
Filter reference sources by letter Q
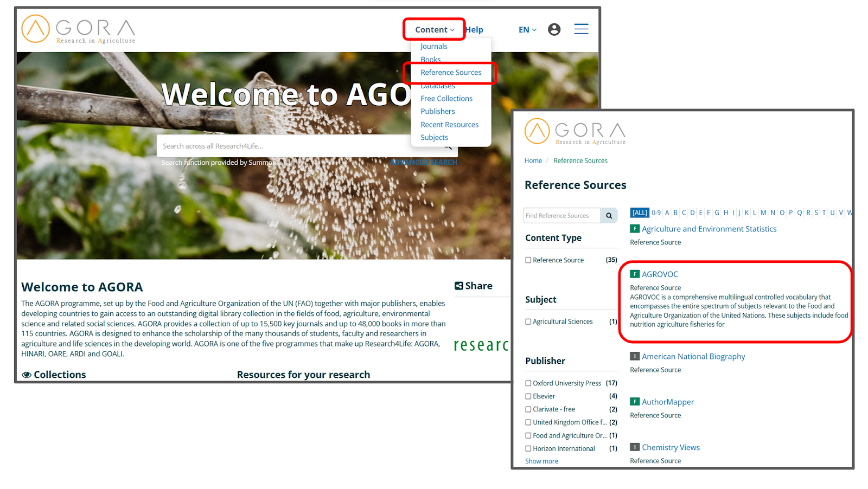(799, 213)
